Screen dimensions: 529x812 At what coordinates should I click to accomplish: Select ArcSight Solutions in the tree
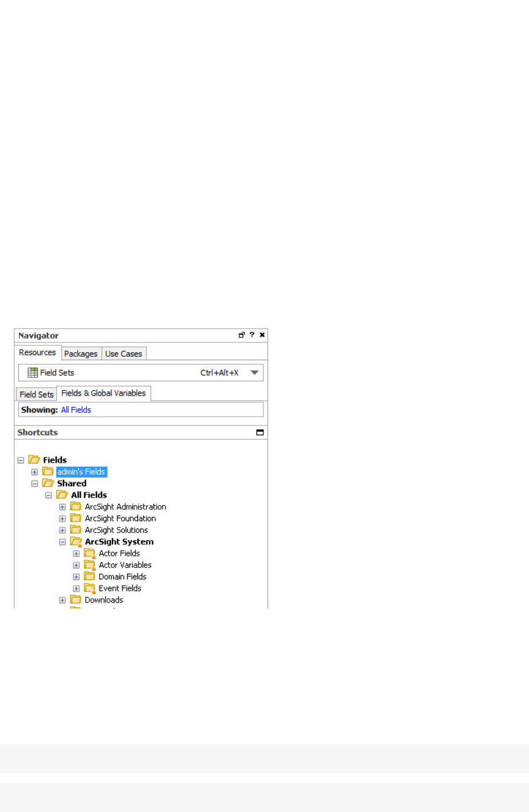click(116, 530)
